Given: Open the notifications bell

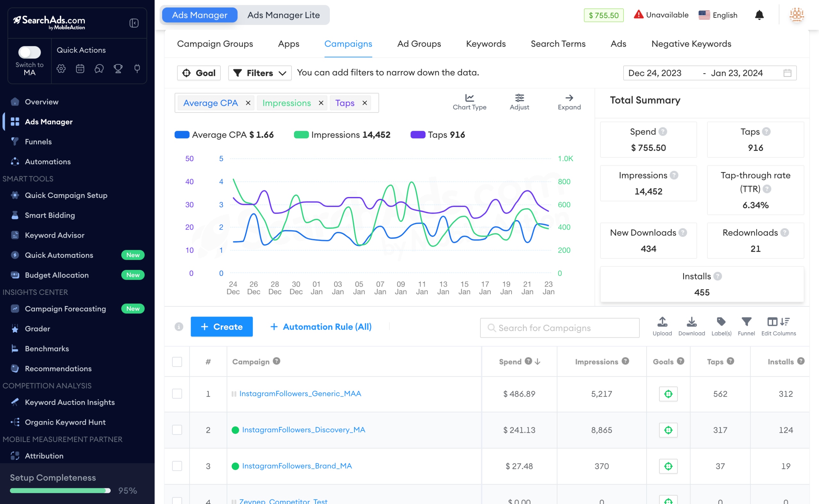Looking at the screenshot, I should point(759,15).
